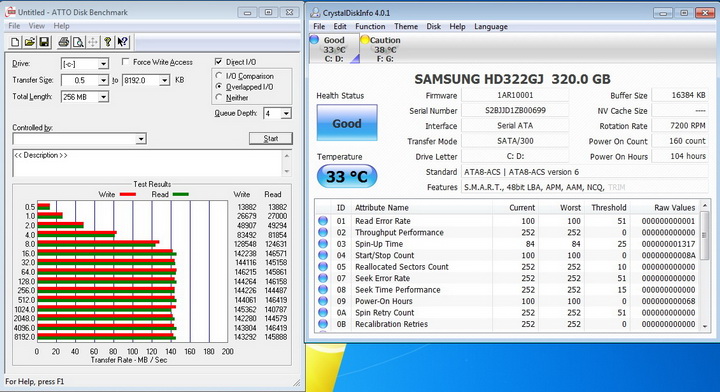Click the Good health status button
Image resolution: width=720 pixels, height=392 pixels.
click(x=347, y=123)
